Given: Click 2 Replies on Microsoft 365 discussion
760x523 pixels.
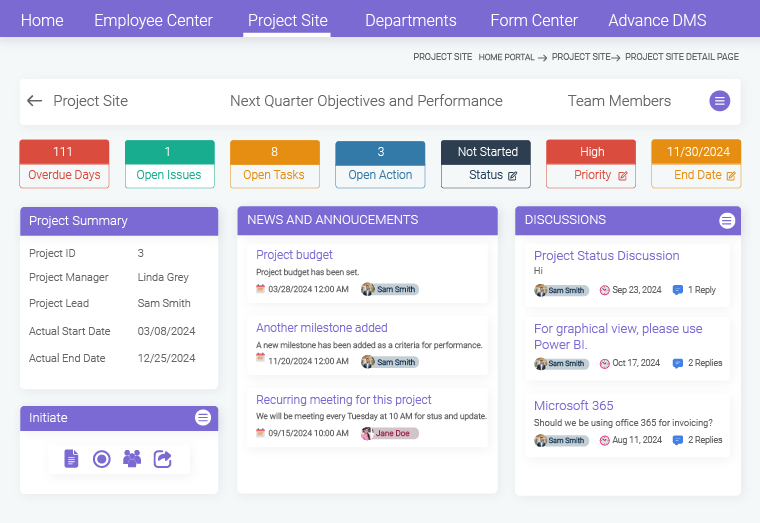Looking at the screenshot, I should point(705,440).
